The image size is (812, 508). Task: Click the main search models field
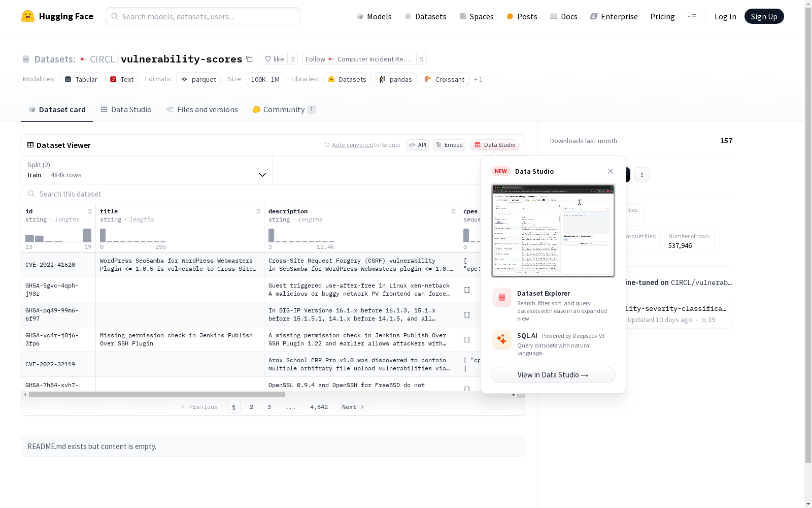click(x=203, y=16)
